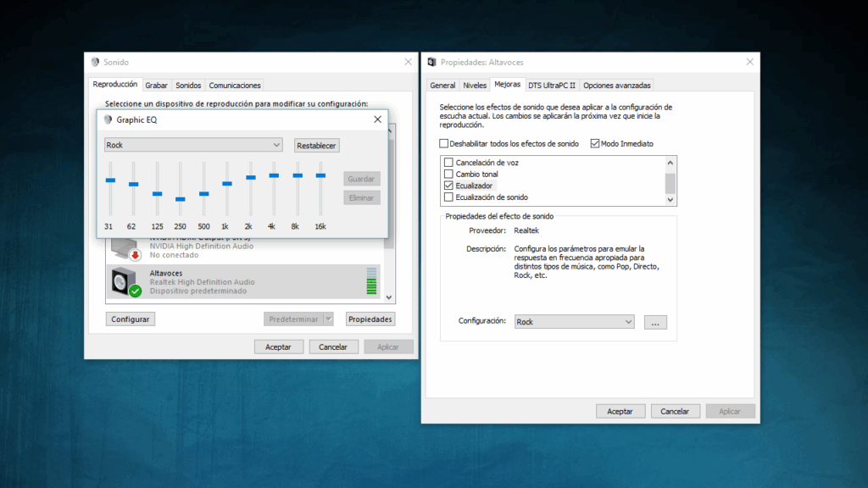Open the DTS UltraPC II tab
Screen dimensions: 868x488
tap(554, 84)
